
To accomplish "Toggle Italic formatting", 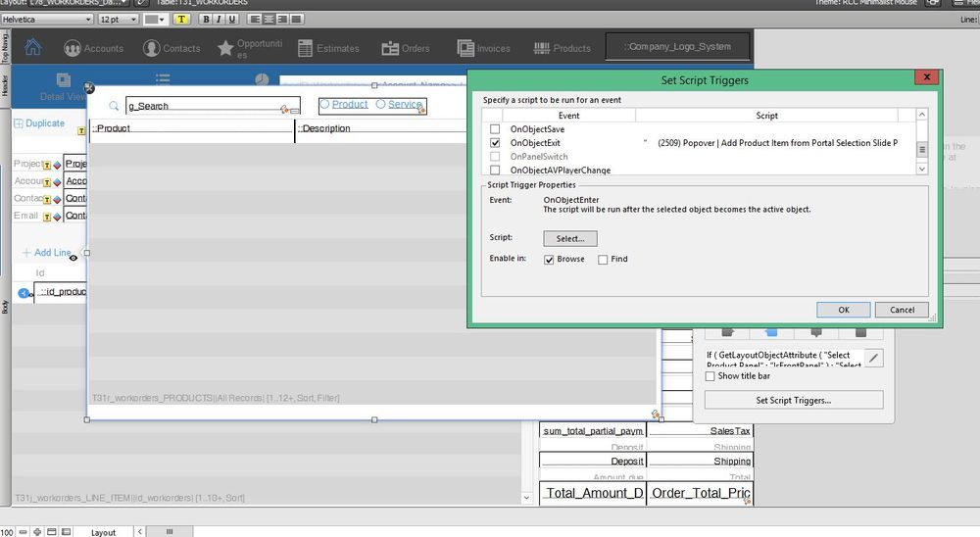I will click(x=219, y=20).
